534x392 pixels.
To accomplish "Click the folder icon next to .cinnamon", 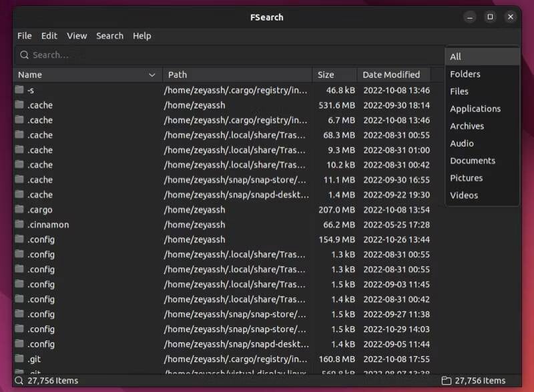I will [19, 225].
